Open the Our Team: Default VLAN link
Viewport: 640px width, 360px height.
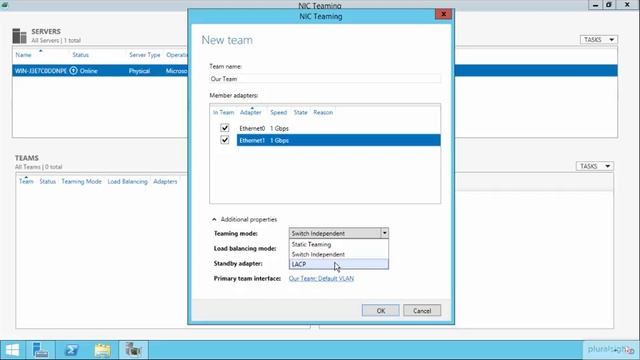[321, 278]
